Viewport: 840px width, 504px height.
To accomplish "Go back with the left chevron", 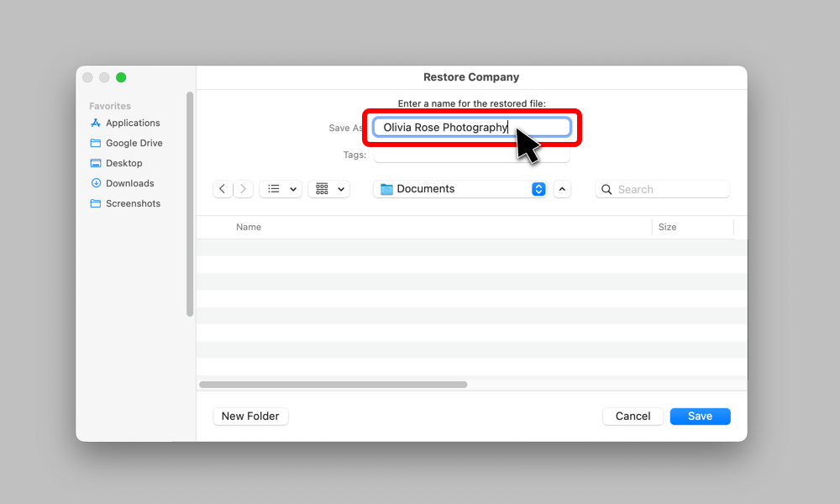I will point(223,189).
